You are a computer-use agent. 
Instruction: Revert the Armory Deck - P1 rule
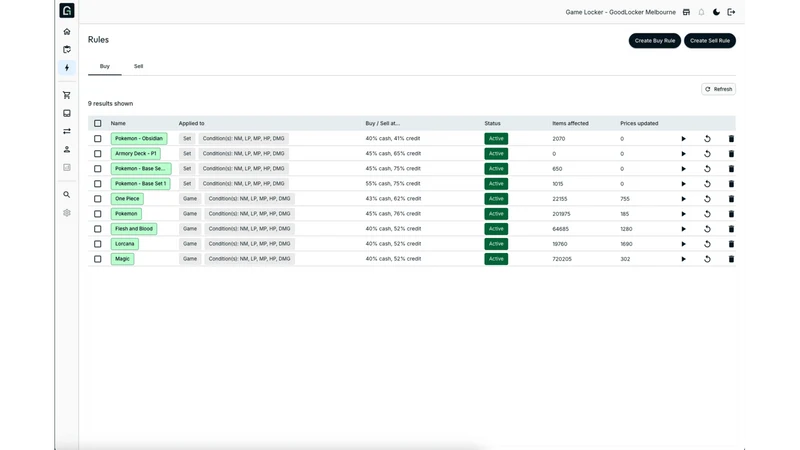pyautogui.click(x=707, y=154)
